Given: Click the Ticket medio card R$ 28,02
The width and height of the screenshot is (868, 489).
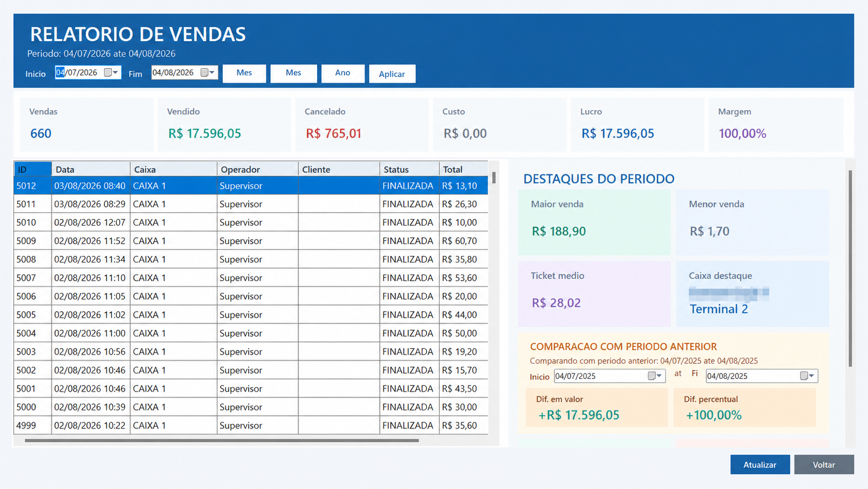Looking at the screenshot, I should pos(594,294).
